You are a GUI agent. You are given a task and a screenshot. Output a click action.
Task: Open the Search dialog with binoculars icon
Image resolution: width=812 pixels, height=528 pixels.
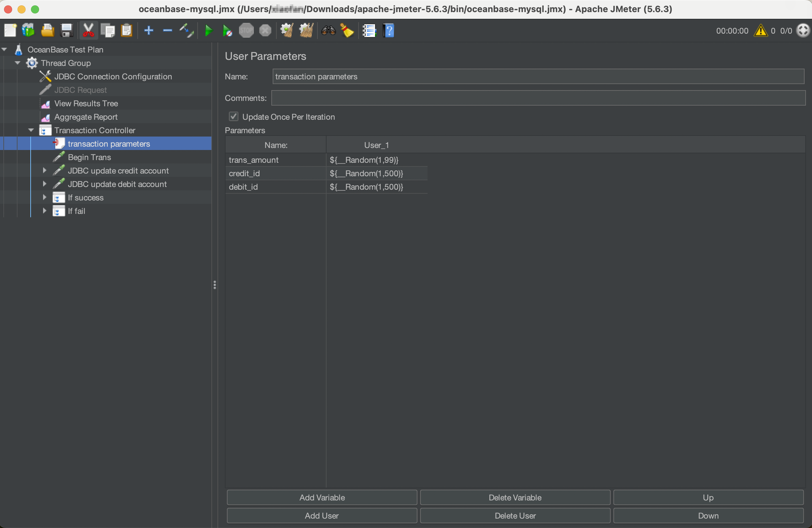click(x=328, y=30)
